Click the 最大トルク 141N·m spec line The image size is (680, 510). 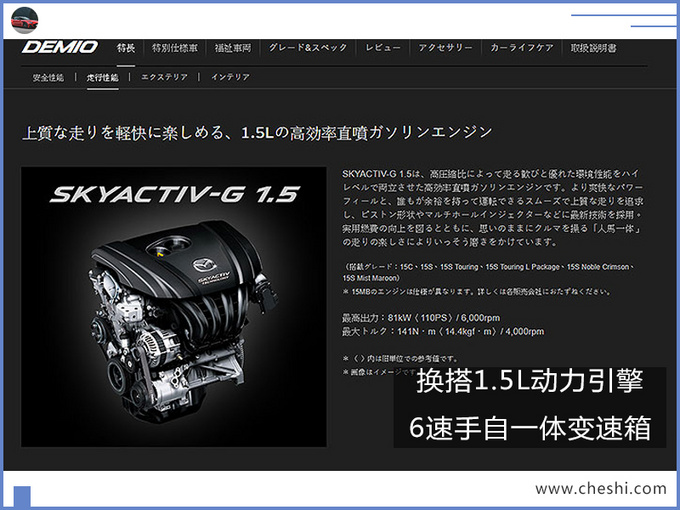(443, 332)
